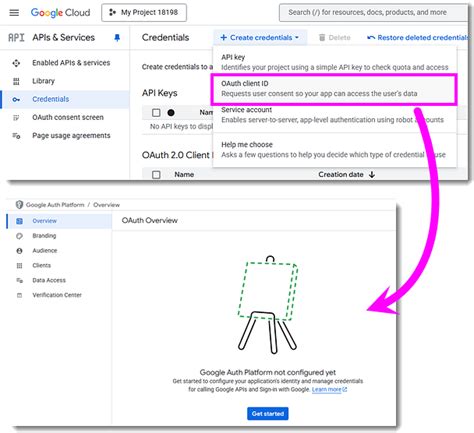Choose Help me choose menu option
Viewport: 474px width, 433px height.
click(x=334, y=150)
